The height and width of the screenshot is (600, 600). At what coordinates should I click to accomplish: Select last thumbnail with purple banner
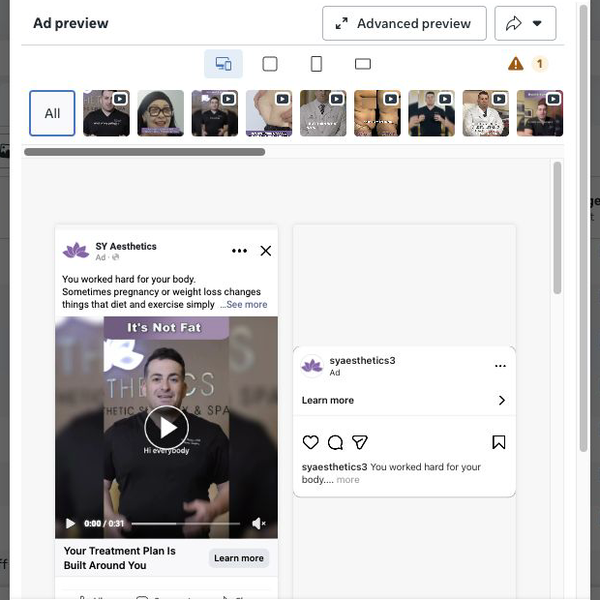point(540,113)
